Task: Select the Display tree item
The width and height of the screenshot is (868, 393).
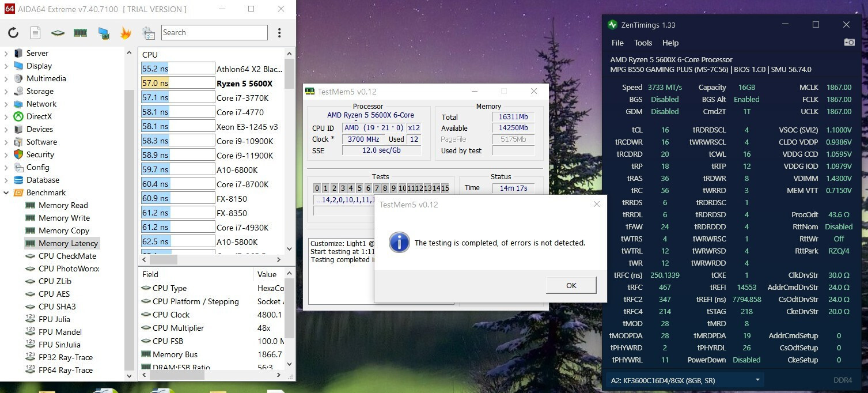Action: click(x=39, y=66)
